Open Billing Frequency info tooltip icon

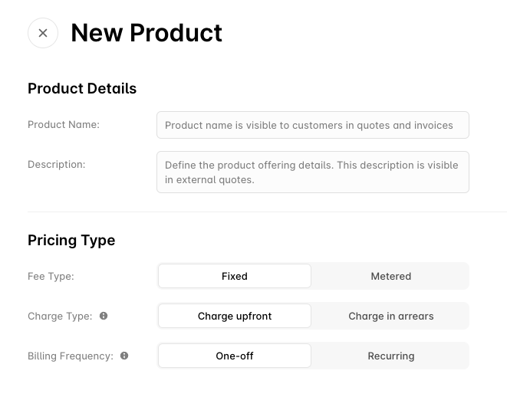tap(124, 356)
